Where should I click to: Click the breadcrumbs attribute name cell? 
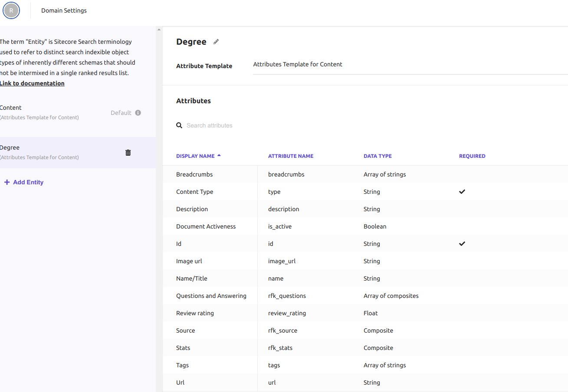286,174
